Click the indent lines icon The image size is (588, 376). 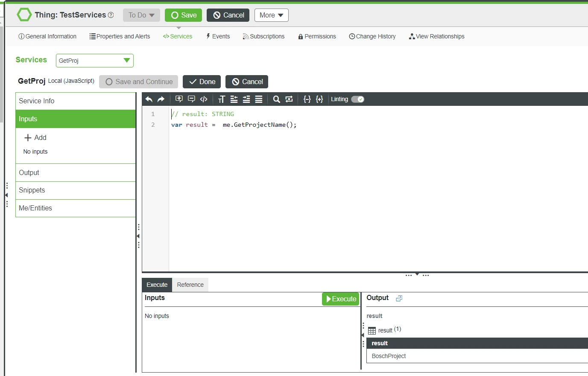click(x=246, y=99)
